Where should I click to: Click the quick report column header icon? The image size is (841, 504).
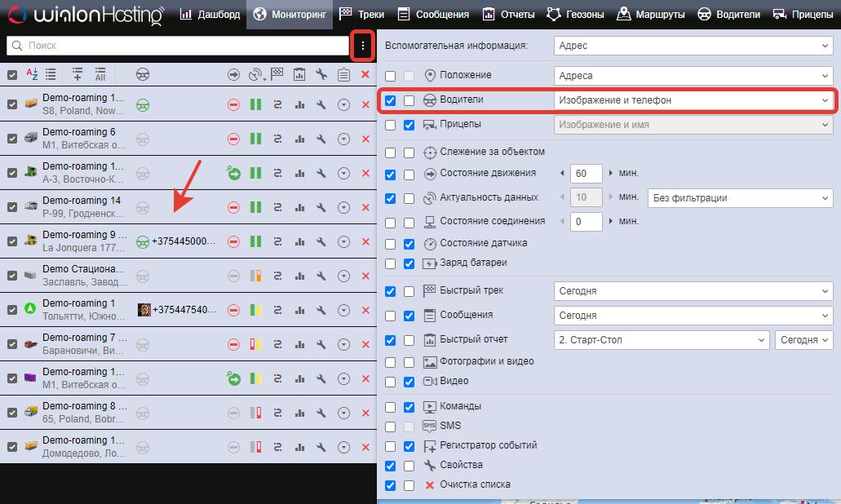(299, 74)
